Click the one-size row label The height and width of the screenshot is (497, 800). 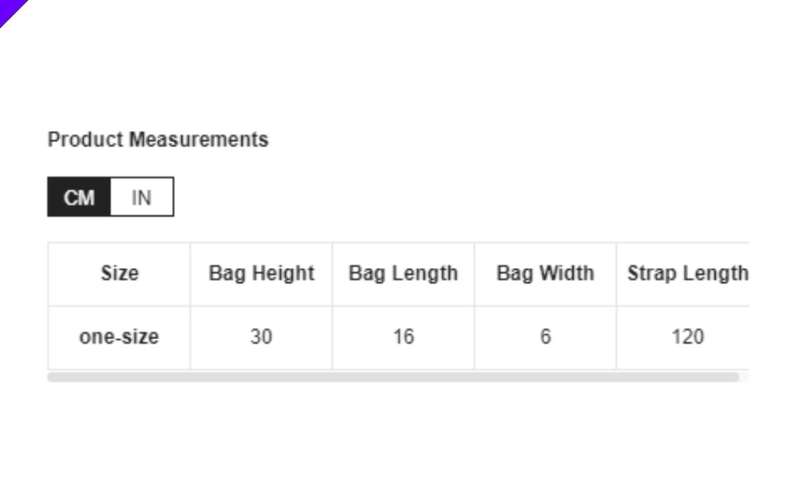tap(119, 337)
